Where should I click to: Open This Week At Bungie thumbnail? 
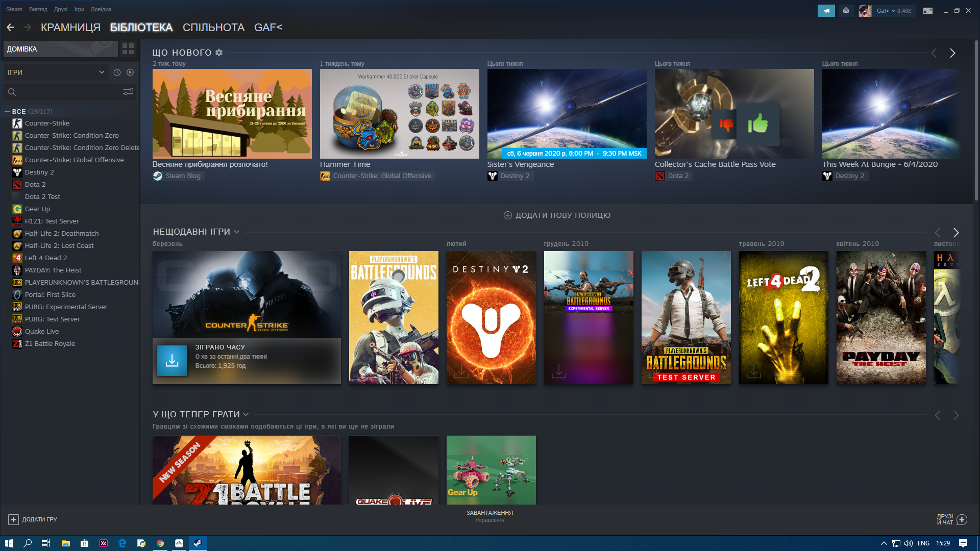[x=891, y=114]
